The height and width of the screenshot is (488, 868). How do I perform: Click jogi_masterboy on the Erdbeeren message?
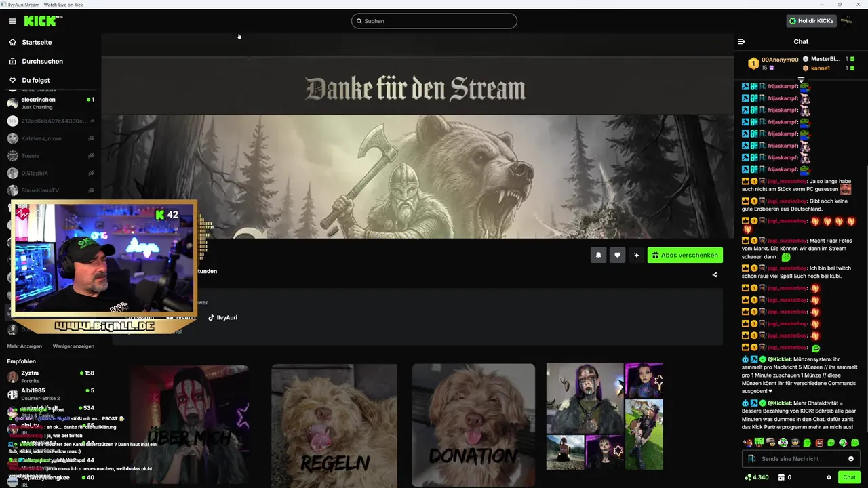click(787, 201)
